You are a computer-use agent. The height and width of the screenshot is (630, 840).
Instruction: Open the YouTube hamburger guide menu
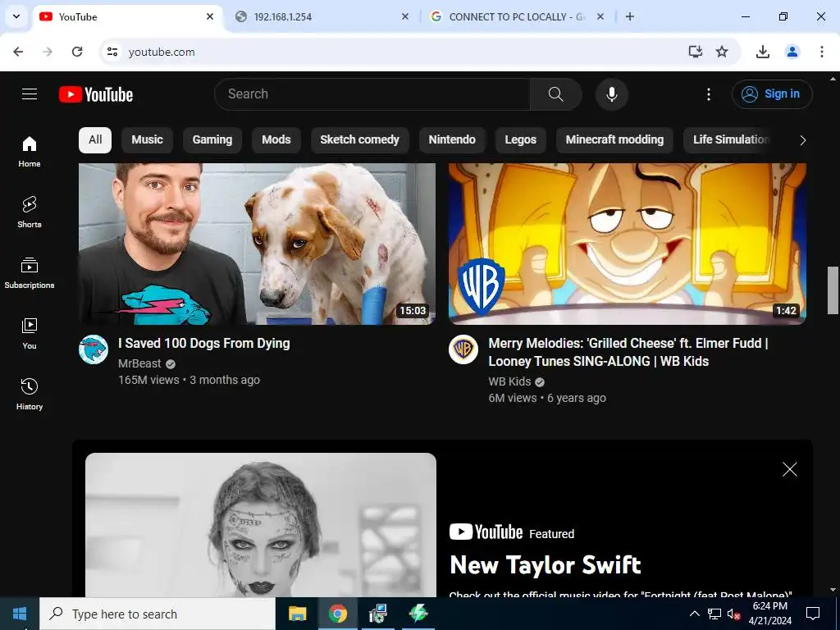pyautogui.click(x=30, y=94)
